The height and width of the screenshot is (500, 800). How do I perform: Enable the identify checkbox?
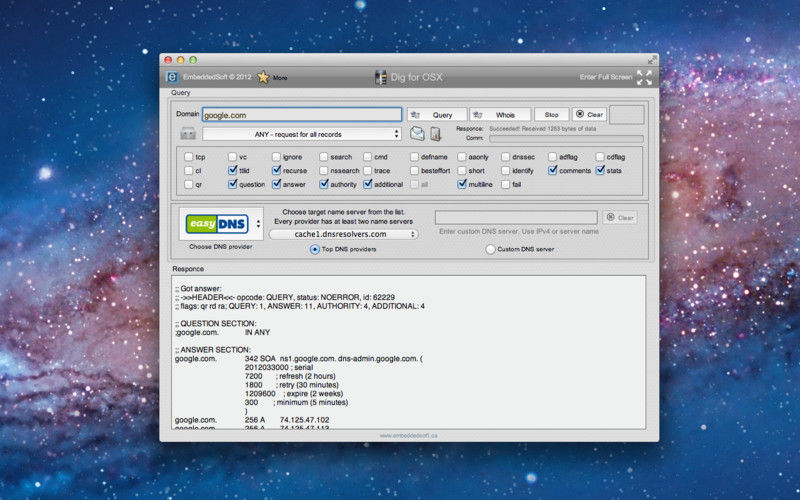pos(505,170)
